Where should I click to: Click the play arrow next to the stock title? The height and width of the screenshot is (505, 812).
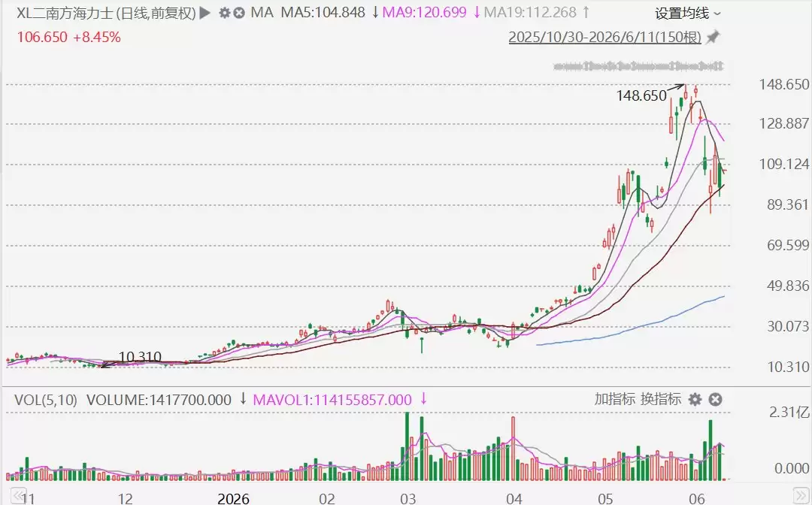pos(205,13)
